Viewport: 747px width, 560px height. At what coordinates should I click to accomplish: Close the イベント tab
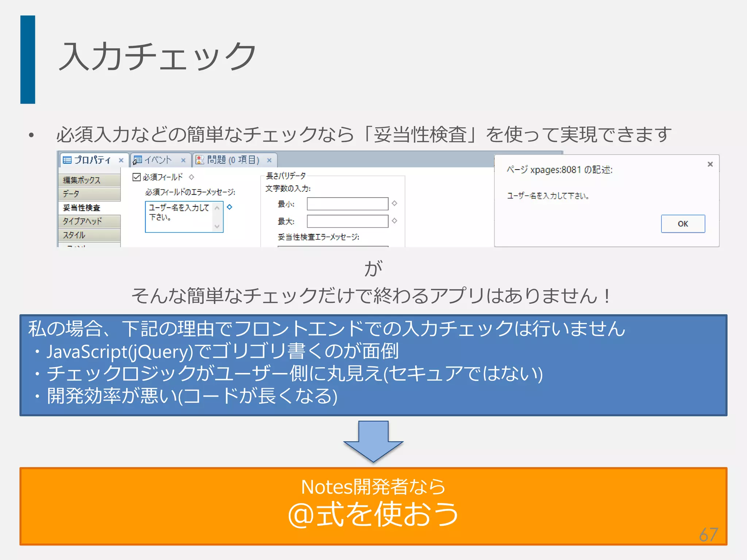coord(183,160)
